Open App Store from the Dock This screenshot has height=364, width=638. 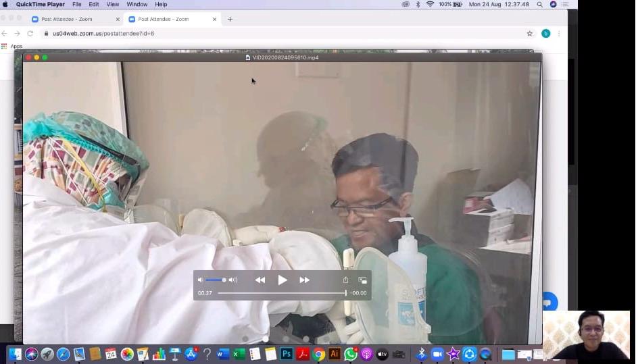click(191, 354)
